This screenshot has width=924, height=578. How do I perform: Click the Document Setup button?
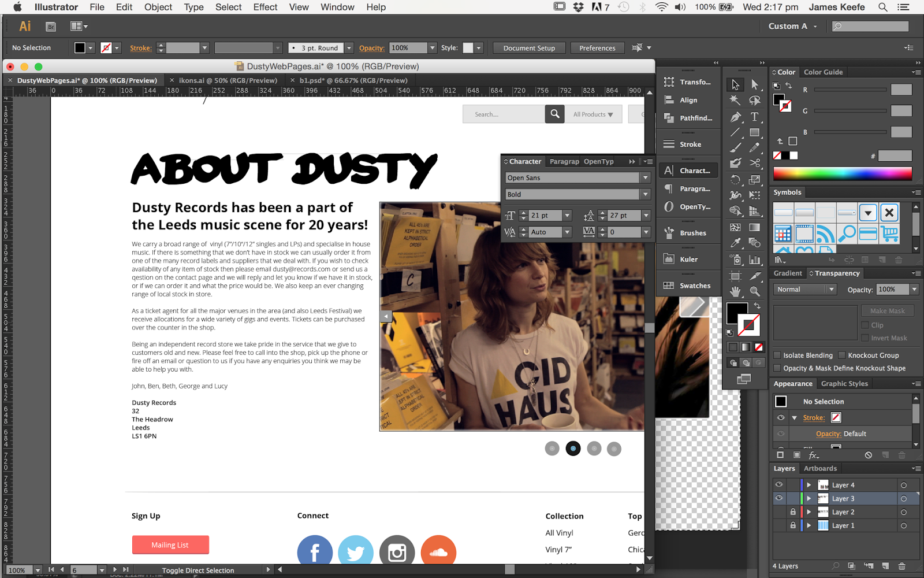click(529, 48)
